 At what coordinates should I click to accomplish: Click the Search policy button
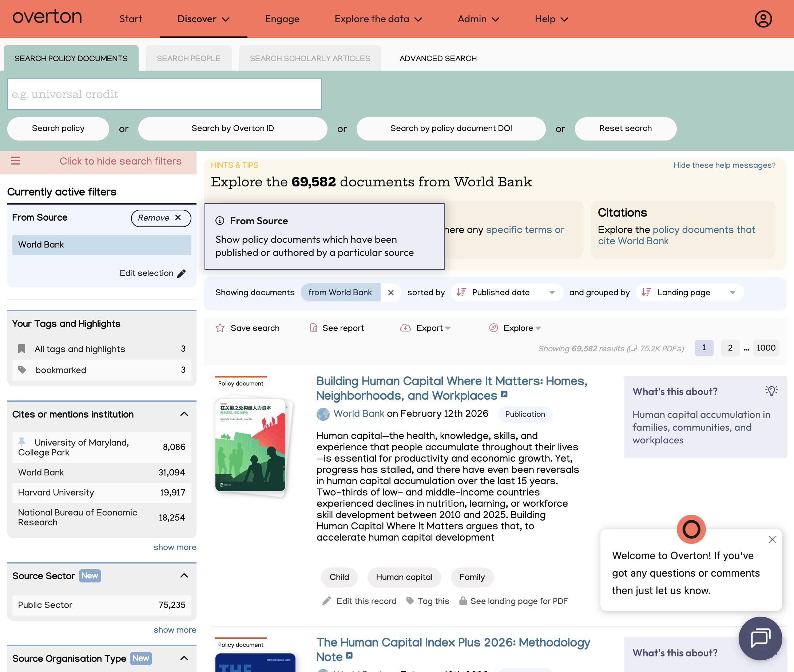pos(58,129)
